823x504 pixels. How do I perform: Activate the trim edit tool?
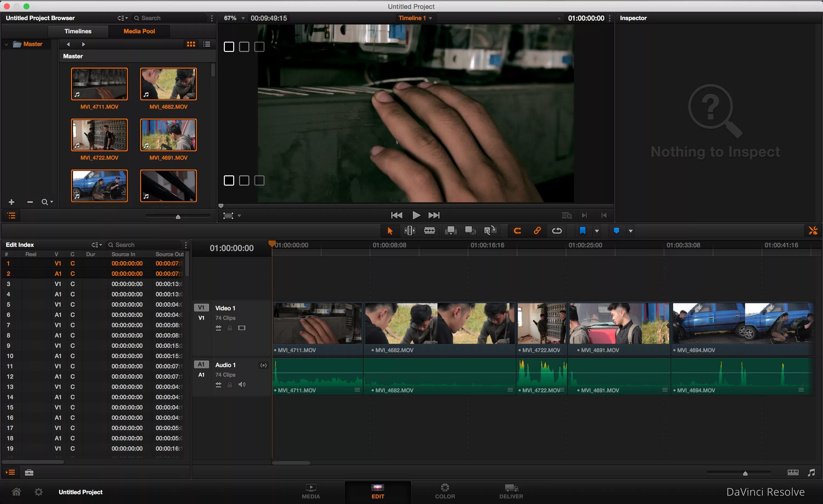click(x=410, y=231)
